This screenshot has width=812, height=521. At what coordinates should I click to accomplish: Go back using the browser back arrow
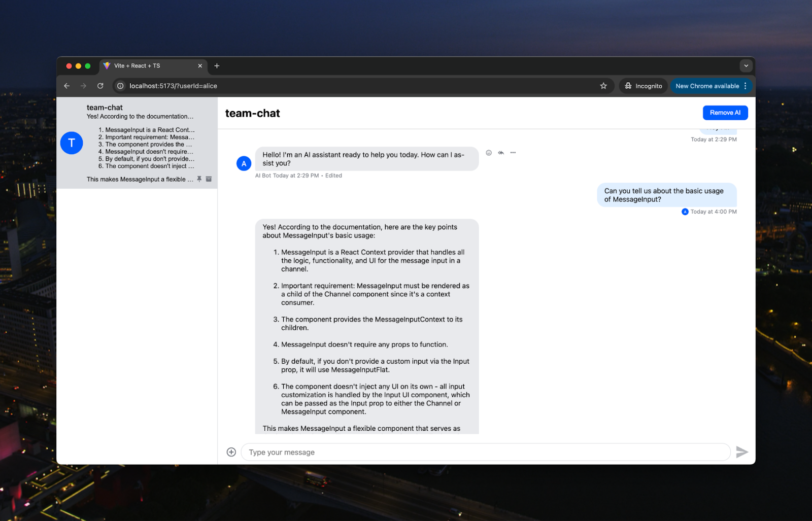[x=66, y=86]
